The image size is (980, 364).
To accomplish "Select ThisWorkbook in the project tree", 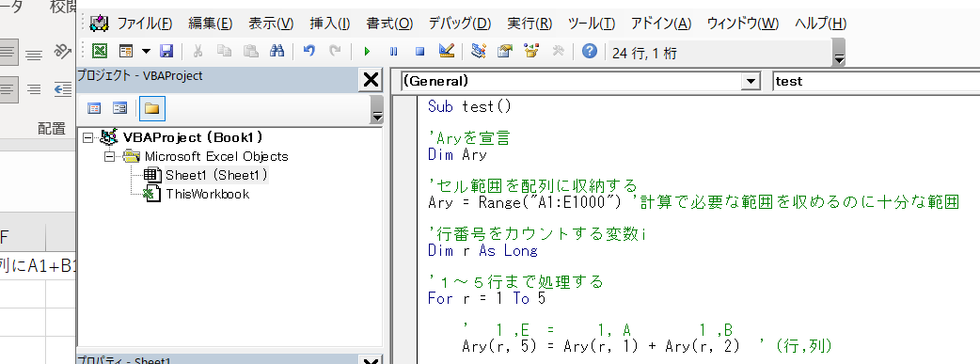I will tap(207, 194).
